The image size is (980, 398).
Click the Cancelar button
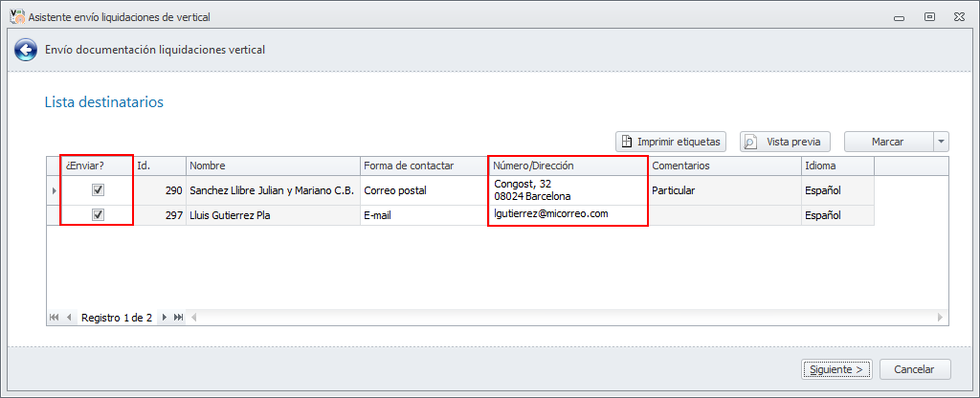914,369
